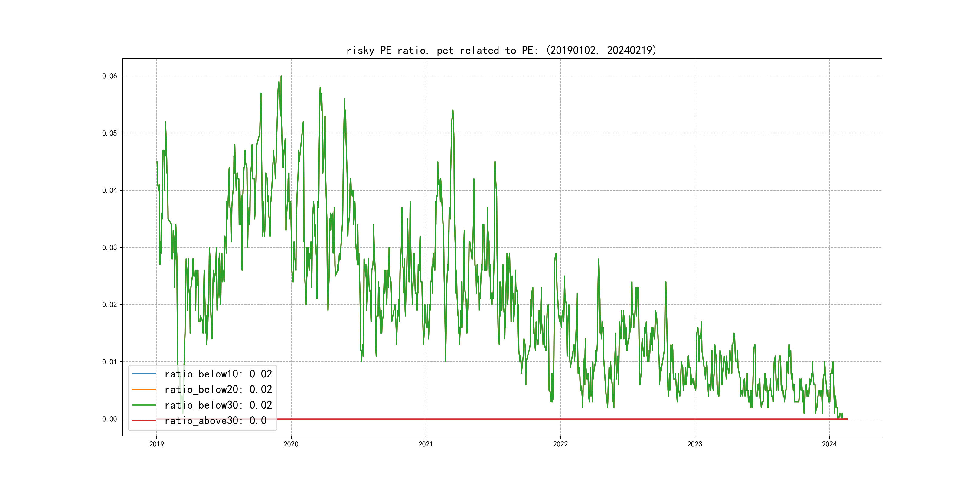Click the 2019 x-axis tick label
This screenshot has width=980, height=490.
point(156,444)
